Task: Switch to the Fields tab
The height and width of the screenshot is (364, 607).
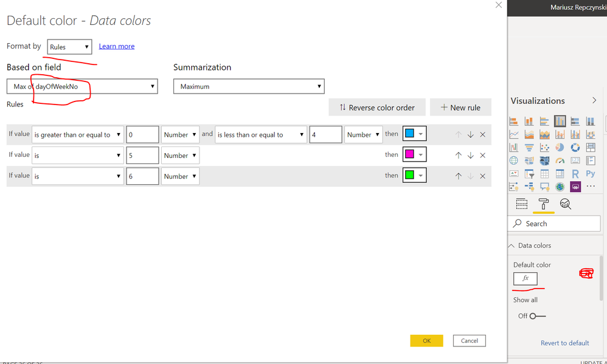Action: click(x=521, y=204)
